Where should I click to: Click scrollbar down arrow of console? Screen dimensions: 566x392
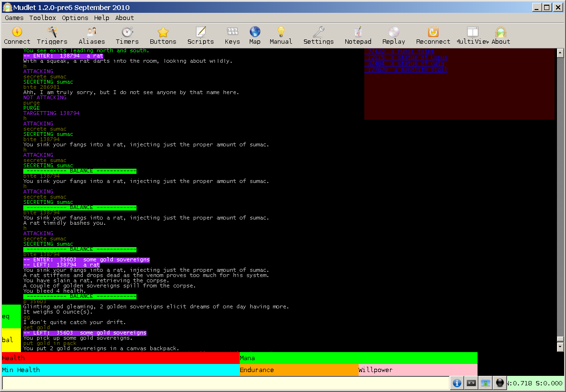tap(560, 347)
